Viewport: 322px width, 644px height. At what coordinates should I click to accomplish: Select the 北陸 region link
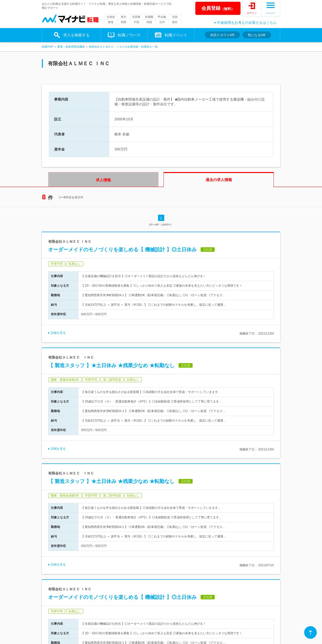[175, 17]
